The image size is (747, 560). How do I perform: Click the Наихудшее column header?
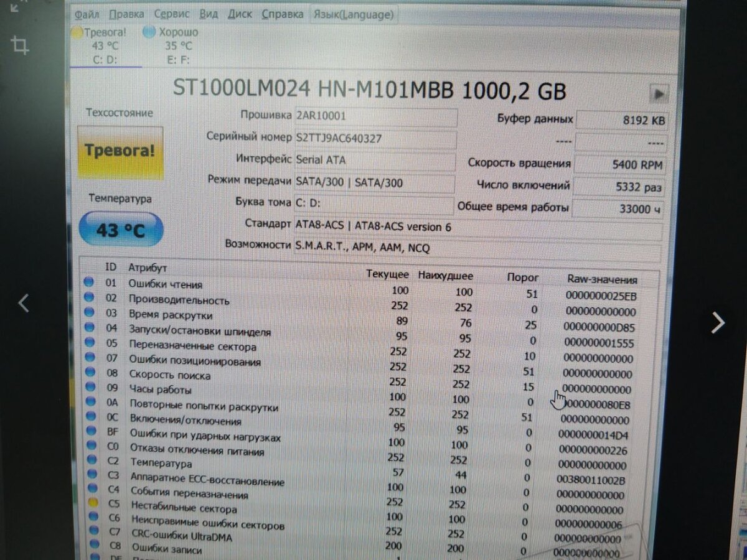pos(446,276)
